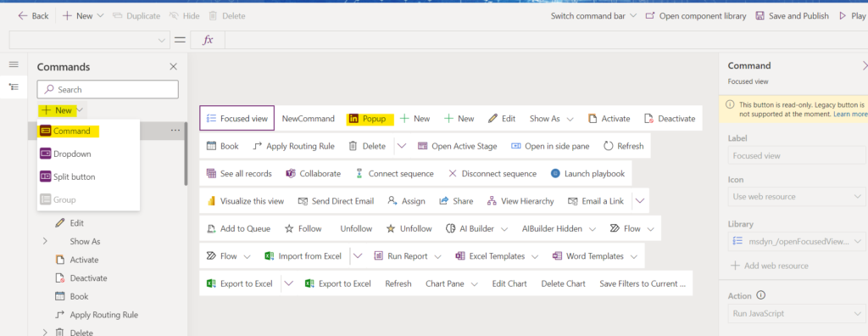Viewport: 868px width, 336px height.
Task: Go Back with the arrow button
Action: [33, 16]
